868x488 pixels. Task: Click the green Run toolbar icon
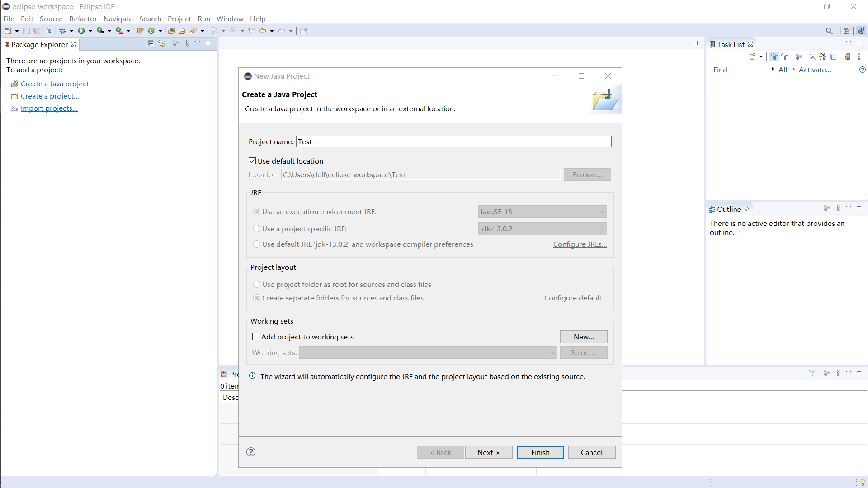[81, 31]
